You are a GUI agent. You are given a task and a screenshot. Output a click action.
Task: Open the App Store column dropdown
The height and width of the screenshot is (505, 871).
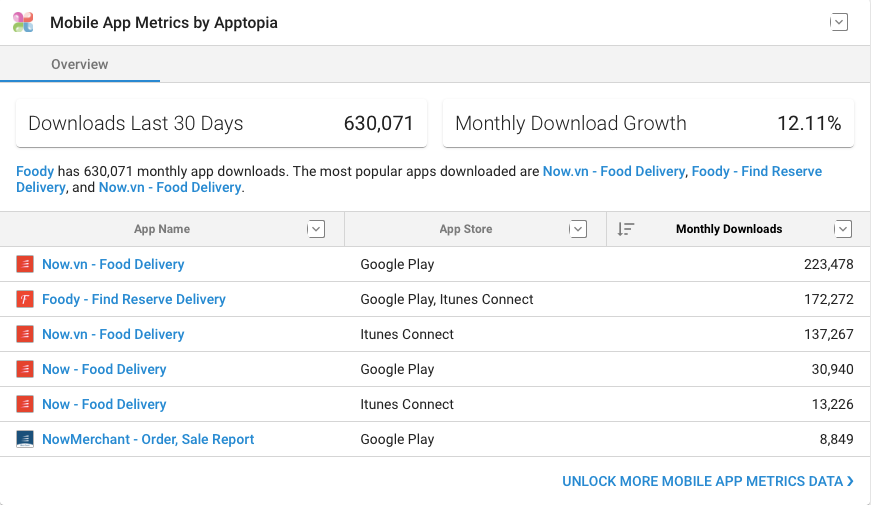[578, 229]
